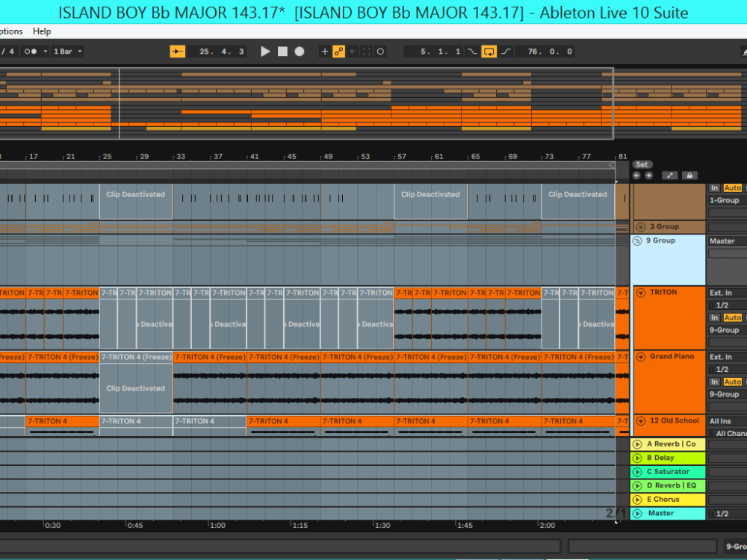Click the Master track play icon
This screenshot has height=560, width=747.
(x=637, y=514)
